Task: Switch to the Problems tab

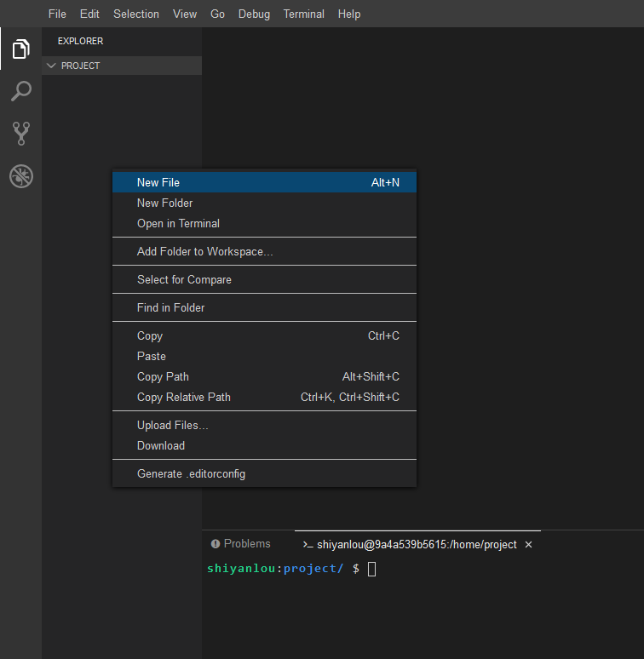Action: [241, 544]
